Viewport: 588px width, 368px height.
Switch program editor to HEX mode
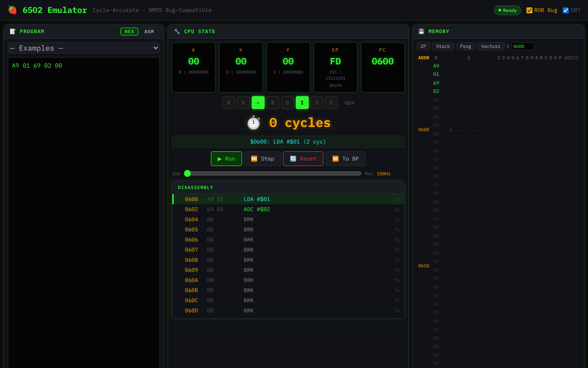[x=129, y=32]
